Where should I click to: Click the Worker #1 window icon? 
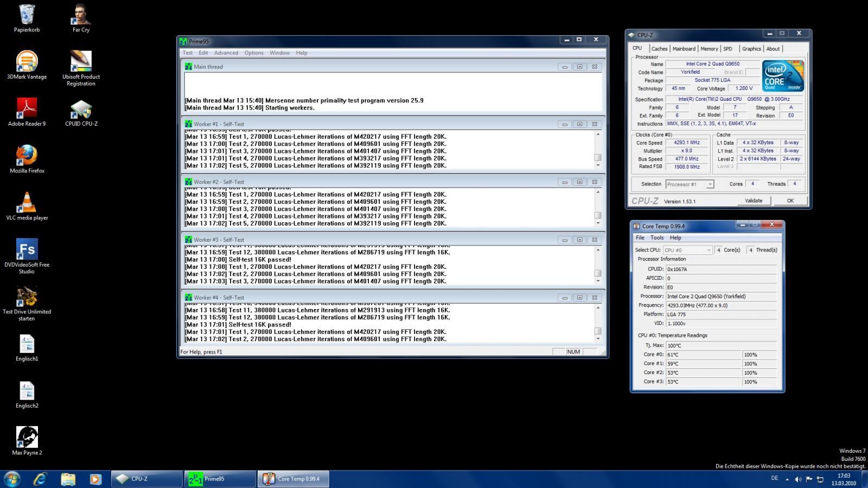tap(188, 124)
